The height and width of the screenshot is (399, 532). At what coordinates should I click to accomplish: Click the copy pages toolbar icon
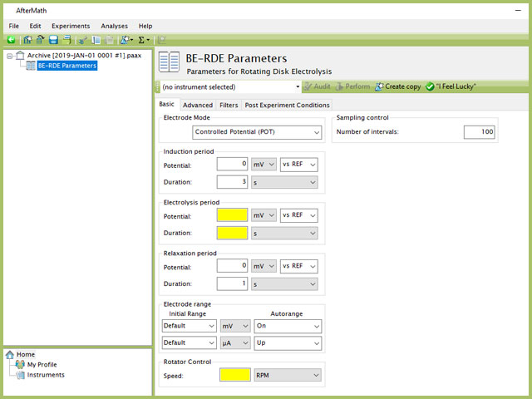(96, 40)
